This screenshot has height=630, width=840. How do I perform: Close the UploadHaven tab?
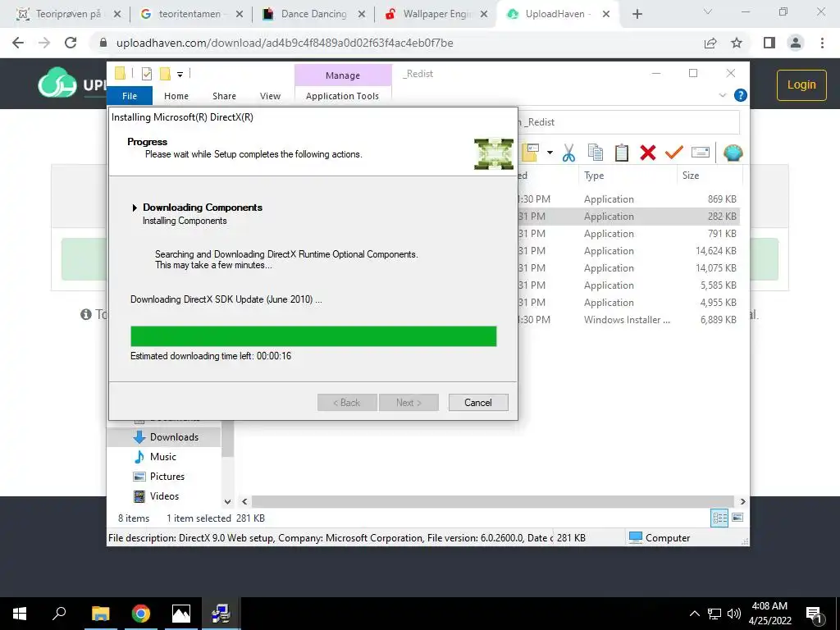pyautogui.click(x=606, y=14)
